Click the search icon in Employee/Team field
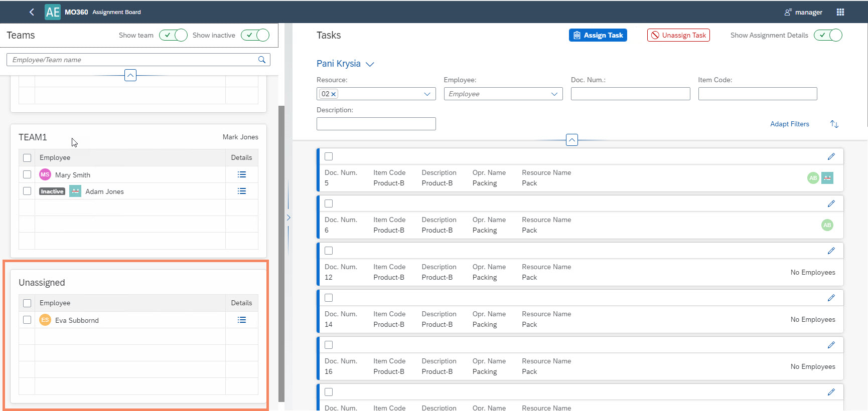 click(x=261, y=60)
